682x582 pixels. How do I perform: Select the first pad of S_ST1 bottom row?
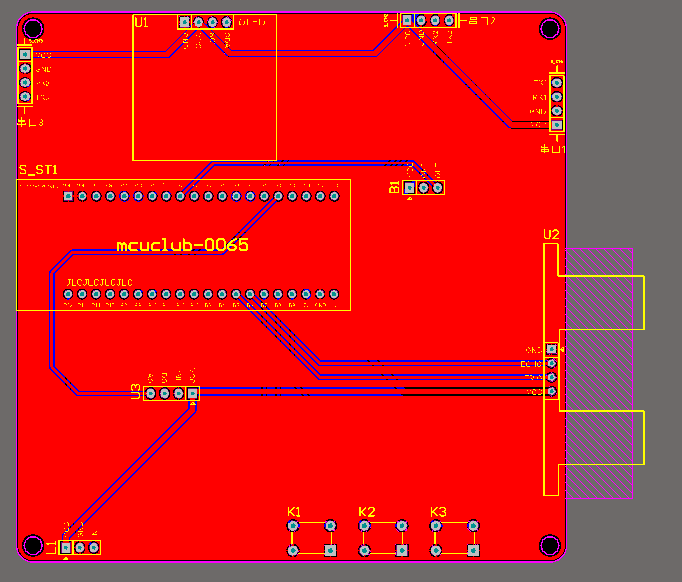pyautogui.click(x=68, y=294)
